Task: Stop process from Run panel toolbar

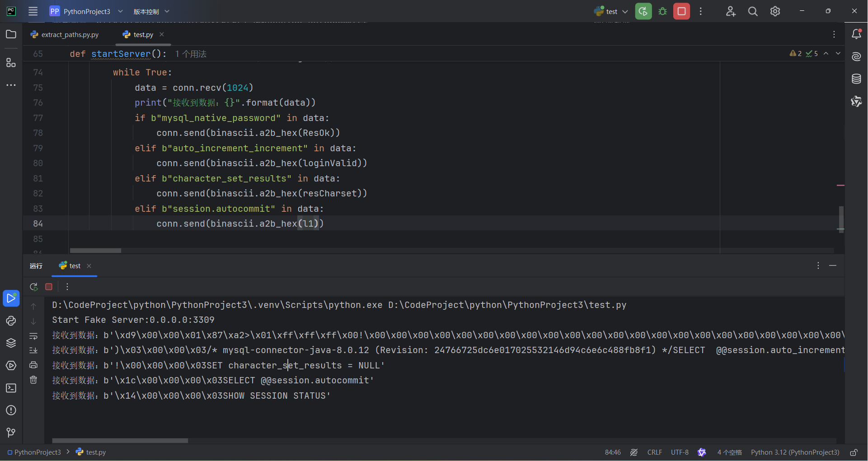Action: (49, 287)
